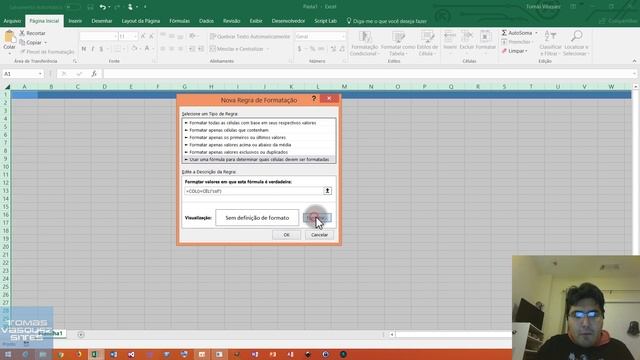The width and height of the screenshot is (640, 360).
Task: Collapse the ribbon with chevron
Action: (634, 61)
